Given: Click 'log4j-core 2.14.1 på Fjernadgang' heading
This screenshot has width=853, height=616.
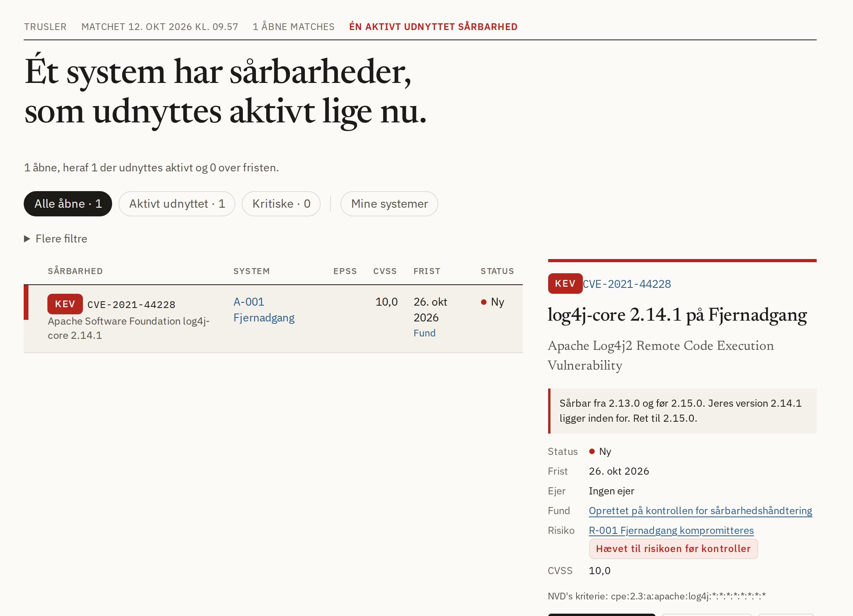Looking at the screenshot, I should point(677,315).
